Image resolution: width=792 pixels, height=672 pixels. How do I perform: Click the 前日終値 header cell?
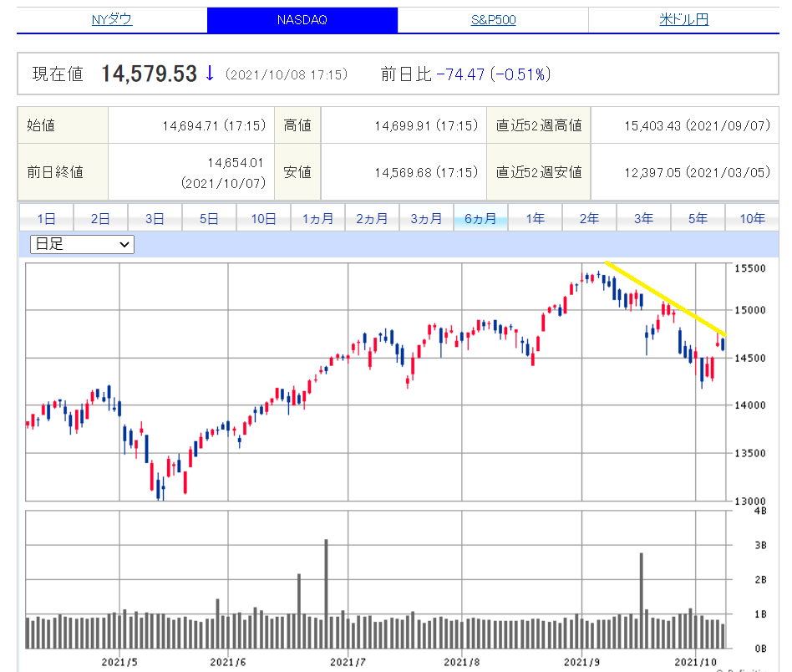click(63, 172)
